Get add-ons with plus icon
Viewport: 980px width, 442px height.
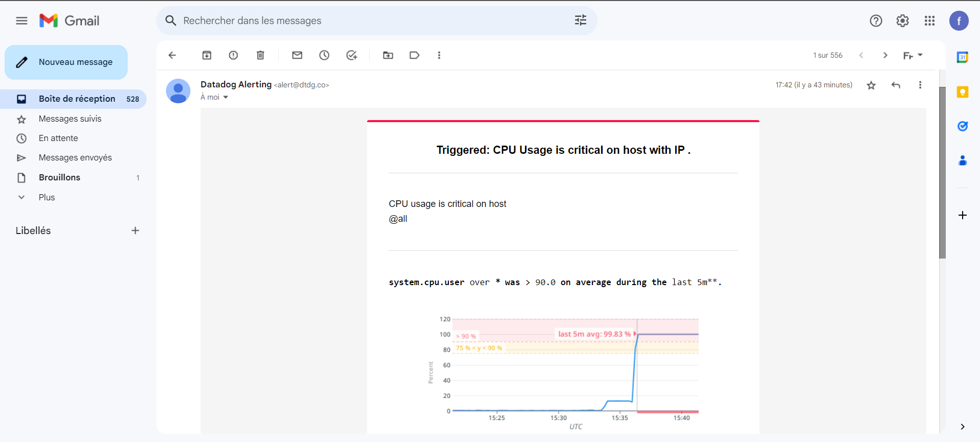963,215
